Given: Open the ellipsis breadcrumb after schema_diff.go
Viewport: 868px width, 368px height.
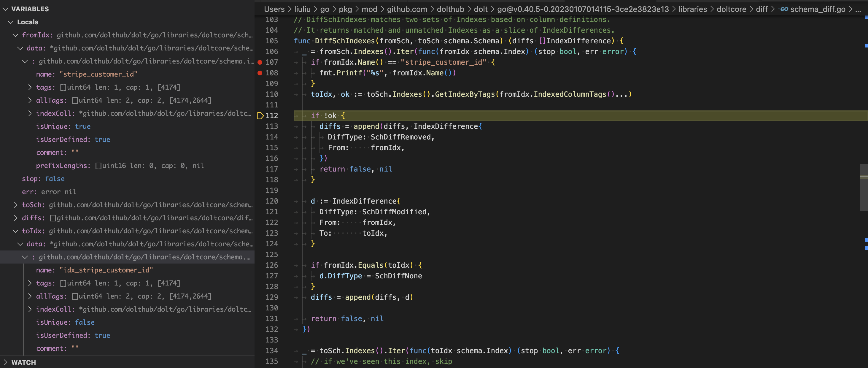Looking at the screenshot, I should coord(860,9).
